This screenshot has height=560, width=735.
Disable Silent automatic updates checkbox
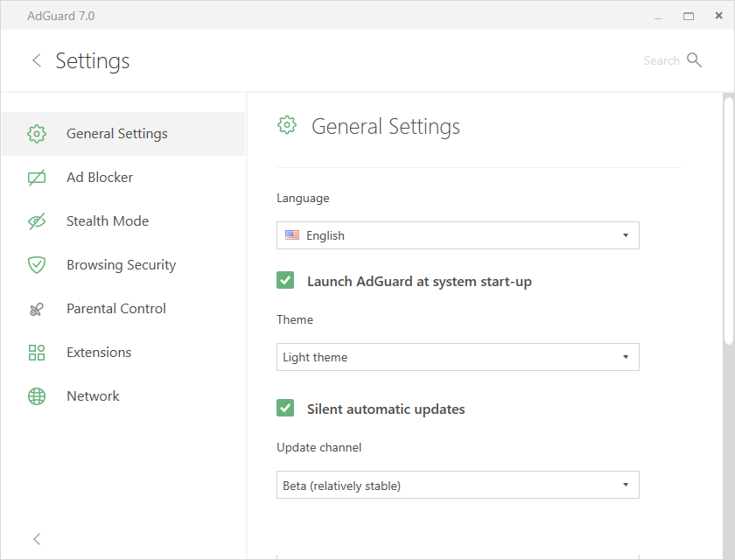click(x=285, y=409)
